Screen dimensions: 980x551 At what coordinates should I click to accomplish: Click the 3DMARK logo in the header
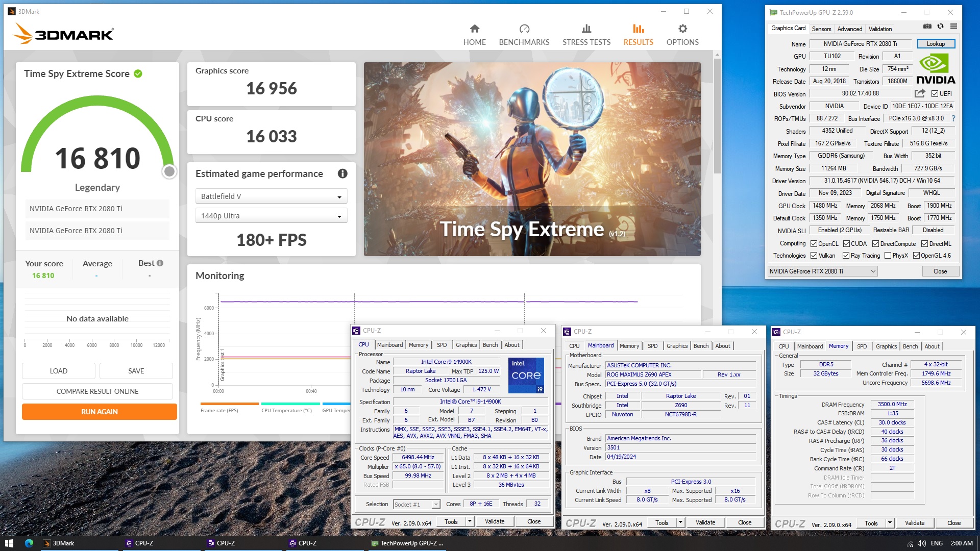[x=63, y=34]
